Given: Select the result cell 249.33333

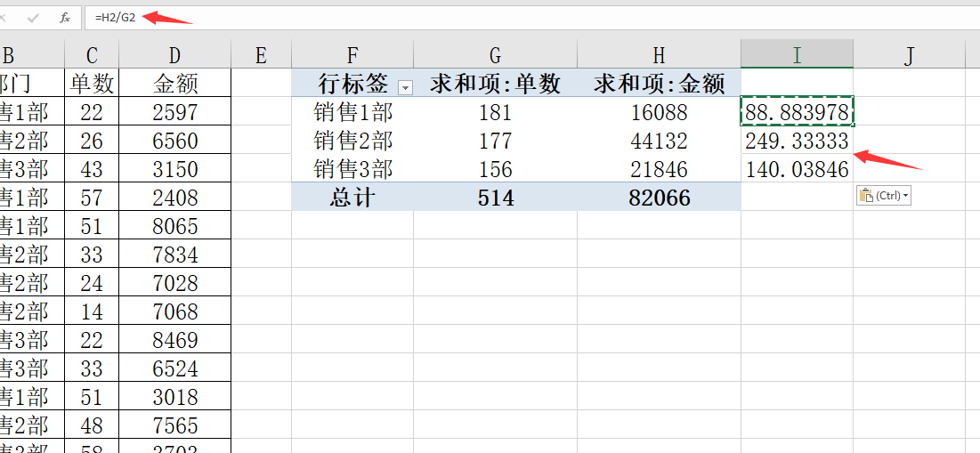Looking at the screenshot, I should (797, 141).
